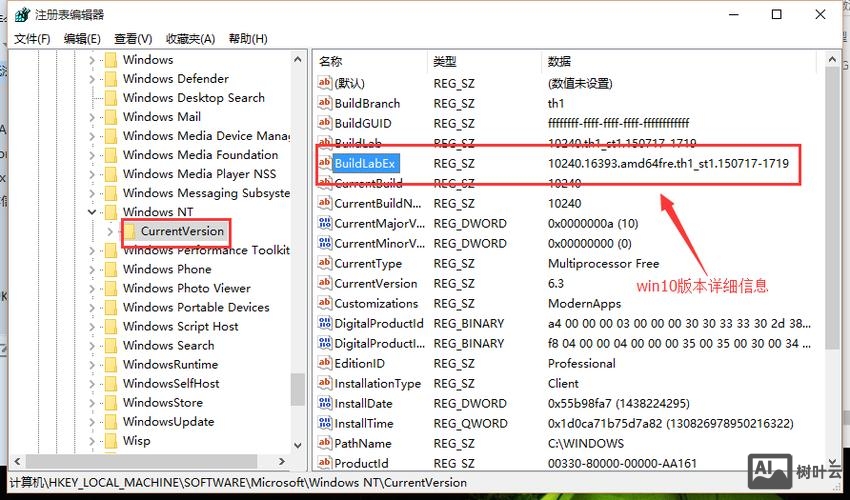Open the 收藏夹(A) menu
The width and height of the screenshot is (850, 500).
(190, 39)
